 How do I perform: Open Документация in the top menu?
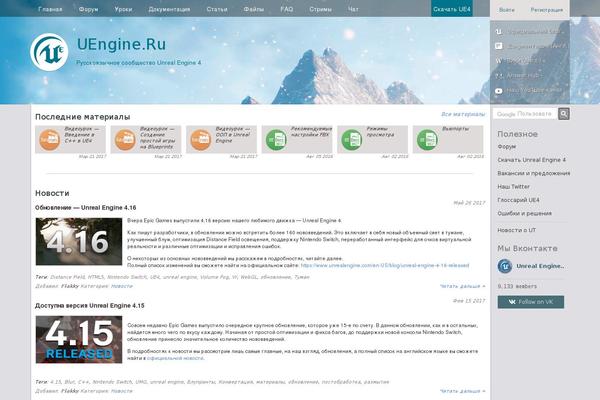[x=169, y=9]
